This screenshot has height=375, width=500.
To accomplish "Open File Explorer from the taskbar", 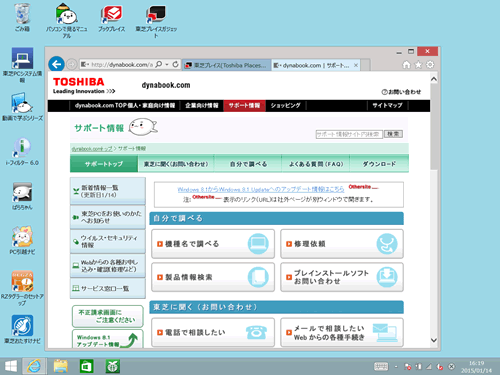I will tap(61, 366).
